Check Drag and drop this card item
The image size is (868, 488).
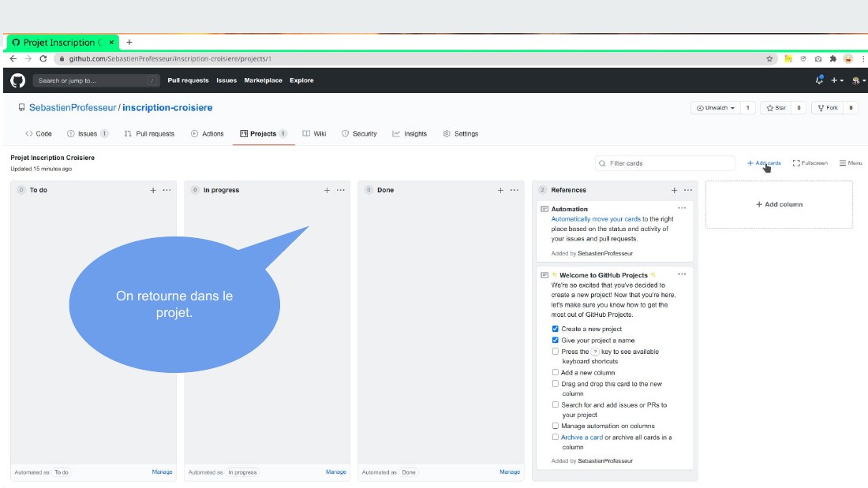point(556,383)
